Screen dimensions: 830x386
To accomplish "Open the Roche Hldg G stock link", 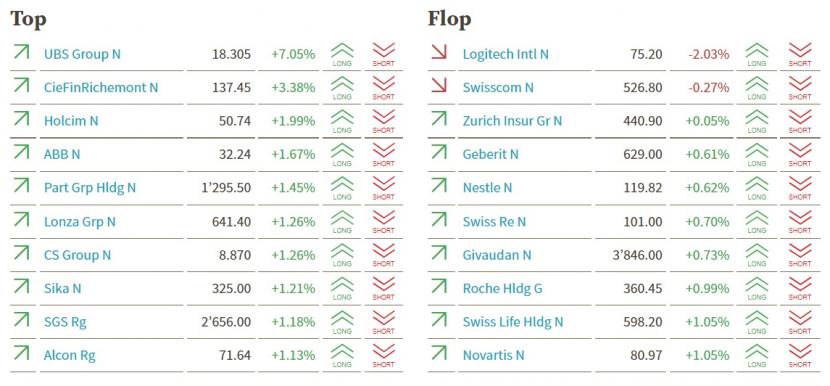I will coord(502,289).
